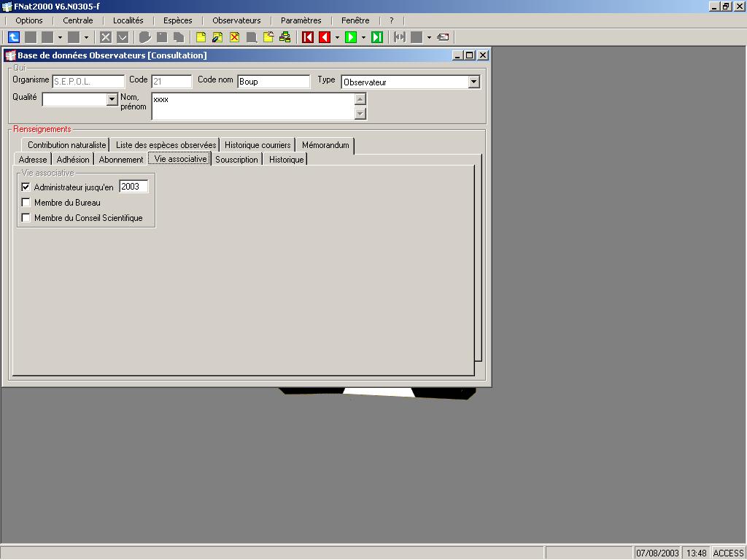Open the Paramètres menu

301,20
